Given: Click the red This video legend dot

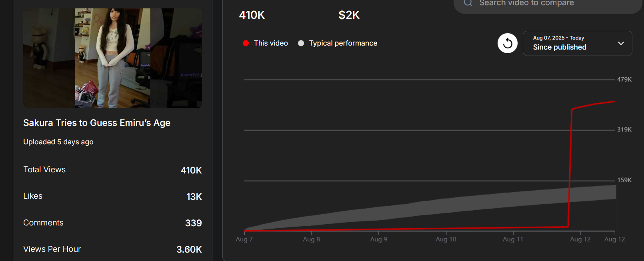Looking at the screenshot, I should pos(246,43).
